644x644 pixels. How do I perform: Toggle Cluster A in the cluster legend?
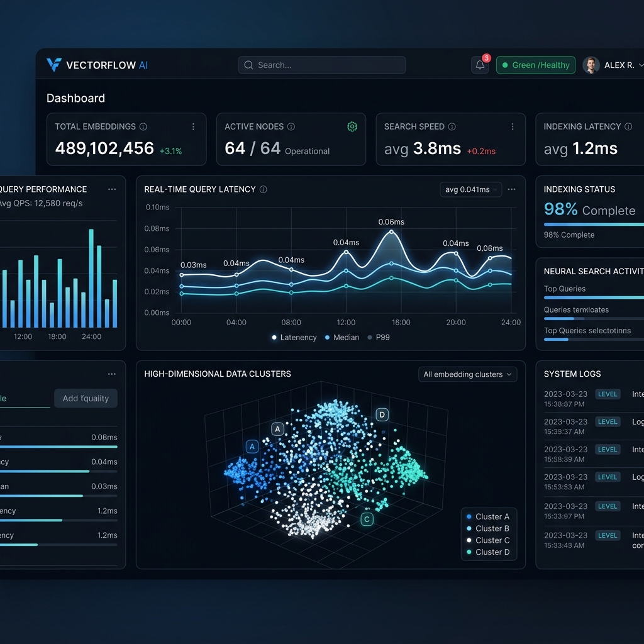(488, 516)
